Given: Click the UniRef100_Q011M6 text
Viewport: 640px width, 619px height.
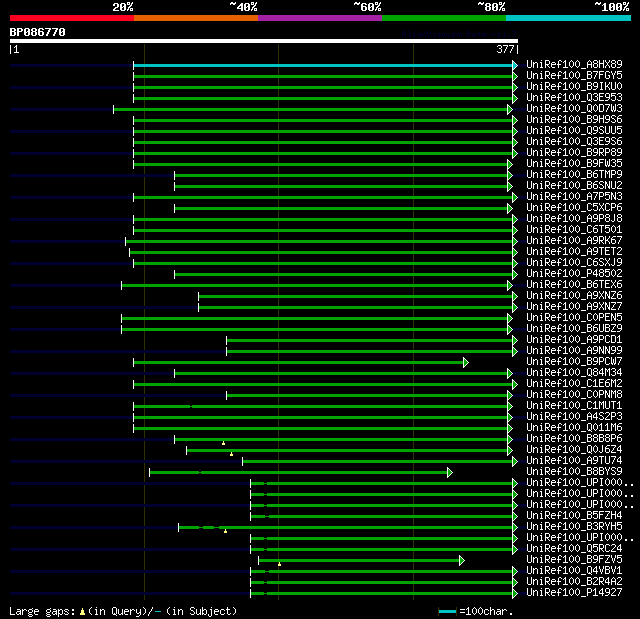Looking at the screenshot, I should point(574,428).
